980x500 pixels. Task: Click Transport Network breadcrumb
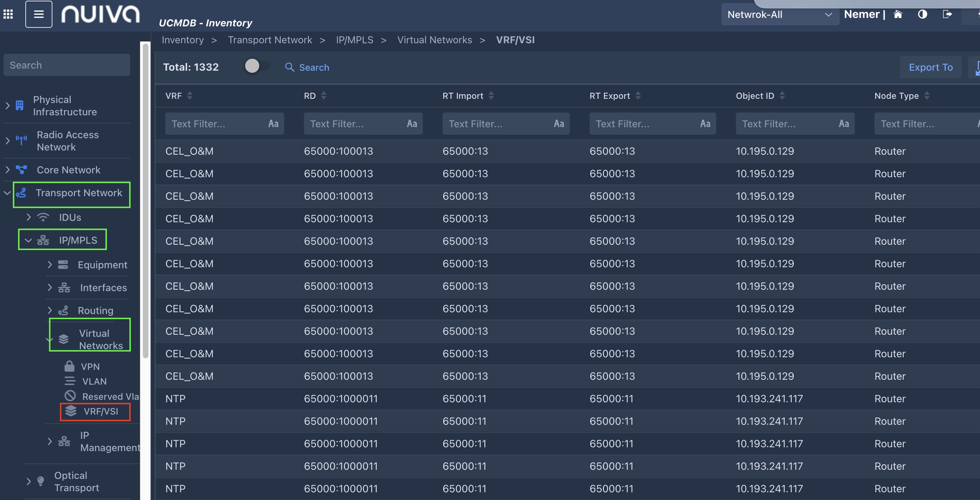coord(270,40)
